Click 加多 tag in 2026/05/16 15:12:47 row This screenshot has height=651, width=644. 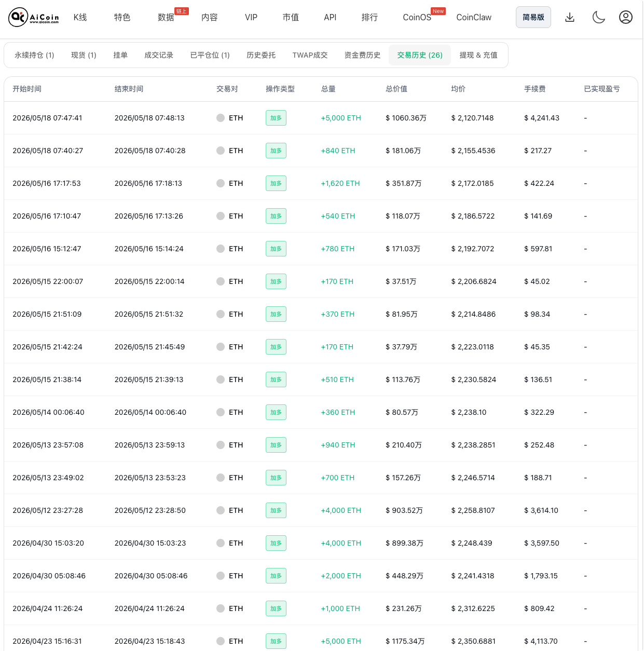tap(276, 249)
